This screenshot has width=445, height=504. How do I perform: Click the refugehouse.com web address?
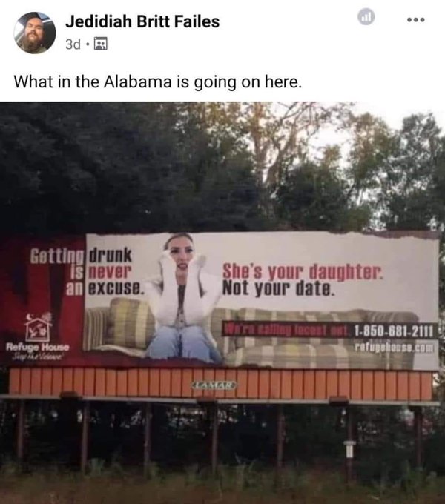395,347
